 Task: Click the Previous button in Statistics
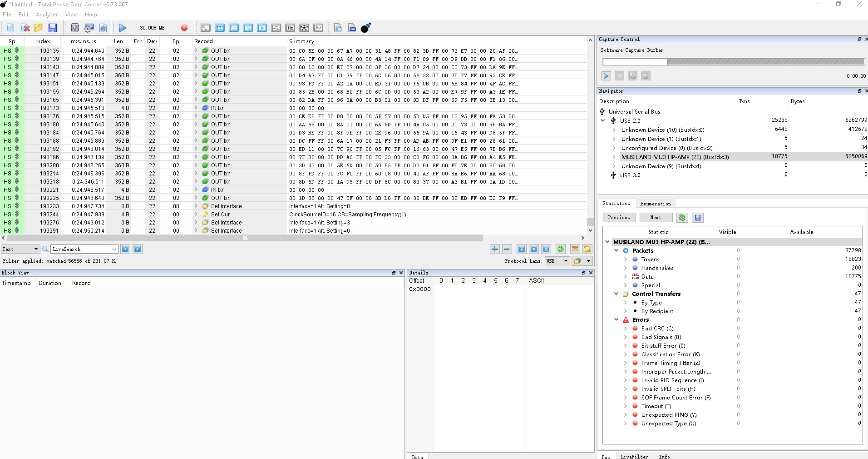[619, 218]
